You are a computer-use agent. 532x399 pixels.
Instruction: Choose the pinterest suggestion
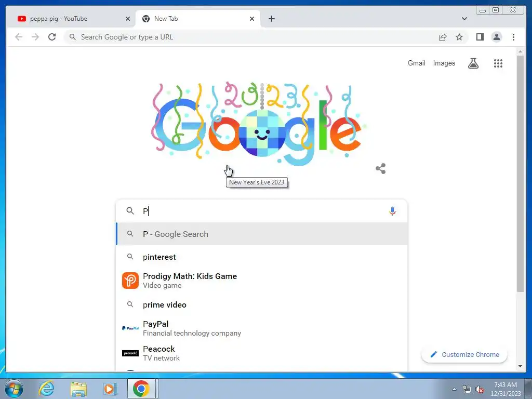262,257
